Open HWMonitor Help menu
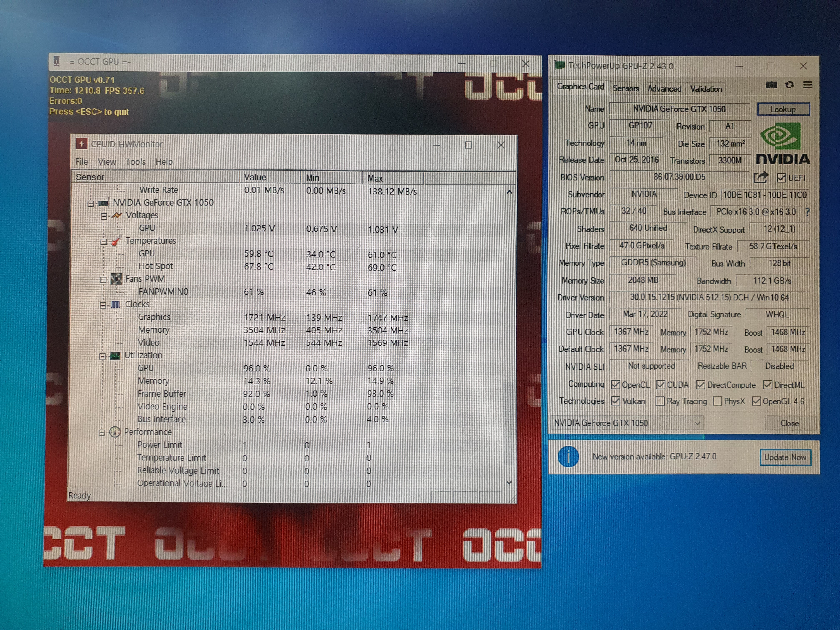This screenshot has height=630, width=840. point(164,162)
